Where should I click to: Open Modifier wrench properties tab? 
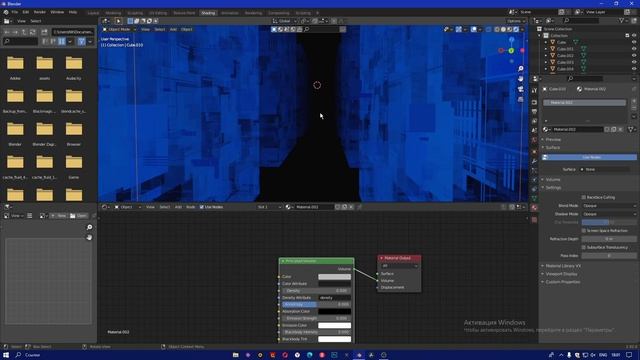coord(534,161)
